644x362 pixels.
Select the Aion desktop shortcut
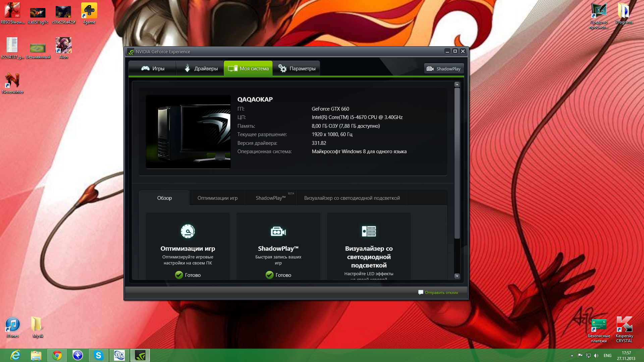(x=64, y=48)
